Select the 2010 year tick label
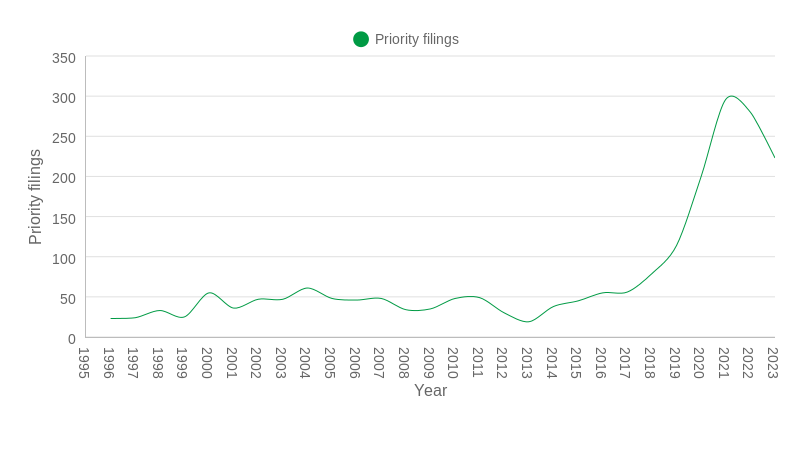This screenshot has width=800, height=450. pyautogui.click(x=454, y=363)
